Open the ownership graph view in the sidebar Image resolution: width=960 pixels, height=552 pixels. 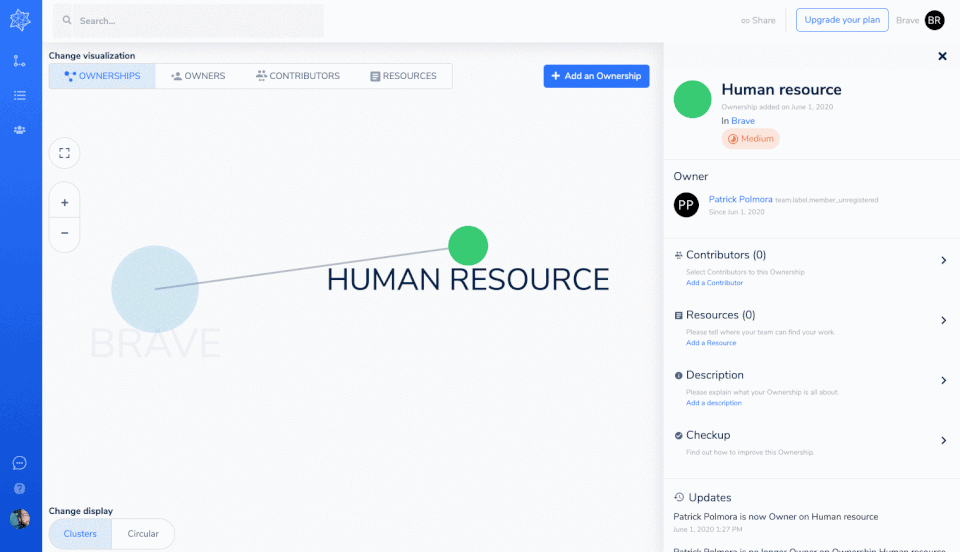coord(20,61)
